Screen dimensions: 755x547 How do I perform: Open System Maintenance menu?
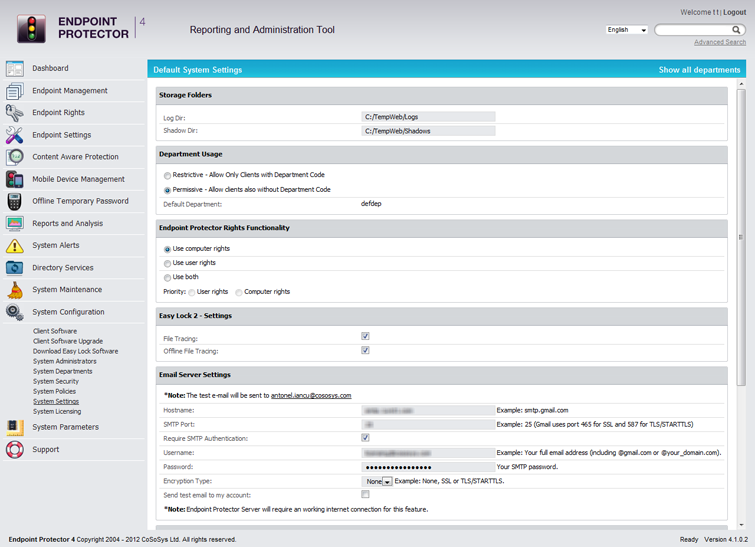(67, 290)
